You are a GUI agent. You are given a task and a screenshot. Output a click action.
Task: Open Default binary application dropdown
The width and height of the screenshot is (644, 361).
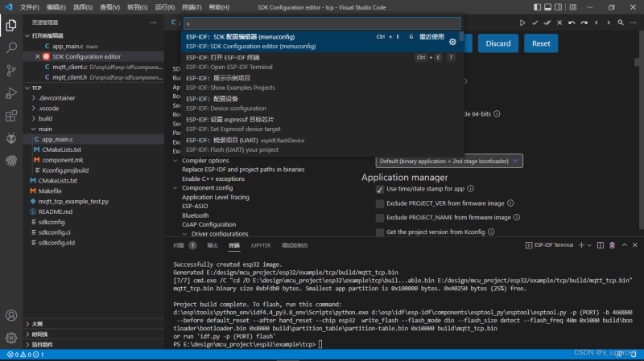pos(449,162)
